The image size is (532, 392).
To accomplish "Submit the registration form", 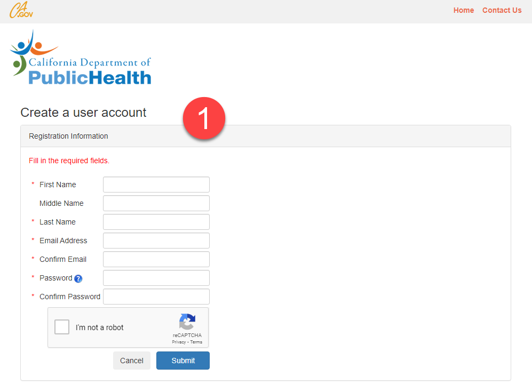I will [x=182, y=360].
